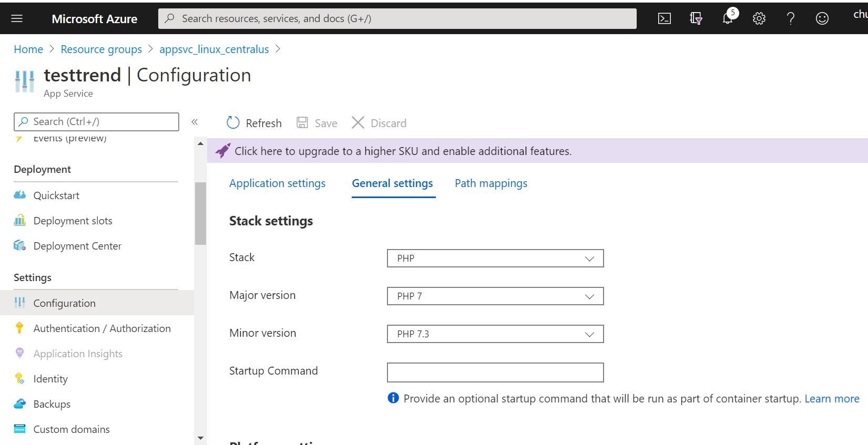
Task: Click the Deployment slots icon
Action: point(19,220)
